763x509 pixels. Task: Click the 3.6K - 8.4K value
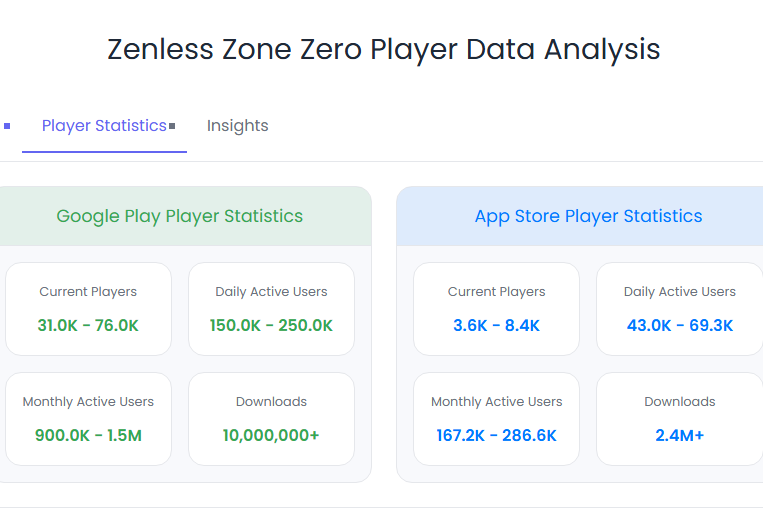496,326
